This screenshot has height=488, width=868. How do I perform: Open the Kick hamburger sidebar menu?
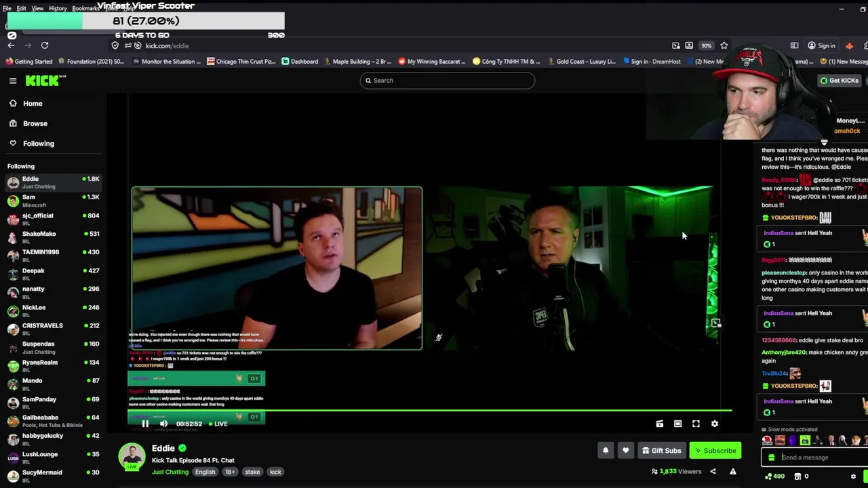tap(13, 81)
